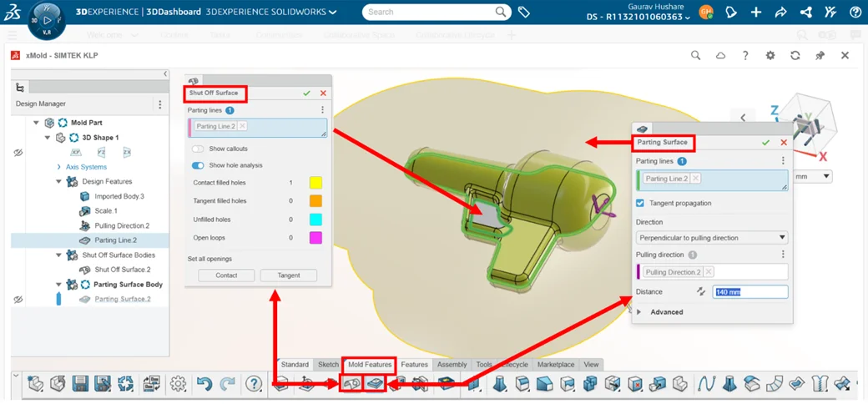Click the Update circular arrows icon
868x404 pixels.
pyautogui.click(x=126, y=383)
